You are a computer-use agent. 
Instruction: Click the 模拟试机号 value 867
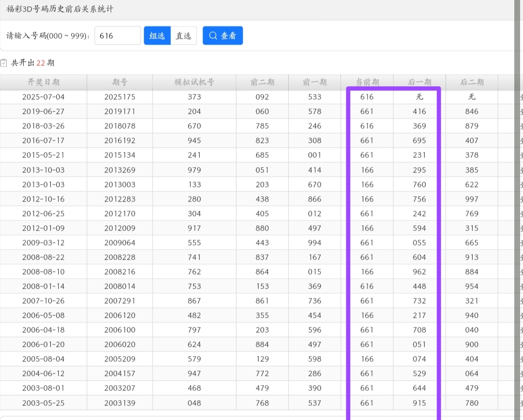[x=194, y=301]
